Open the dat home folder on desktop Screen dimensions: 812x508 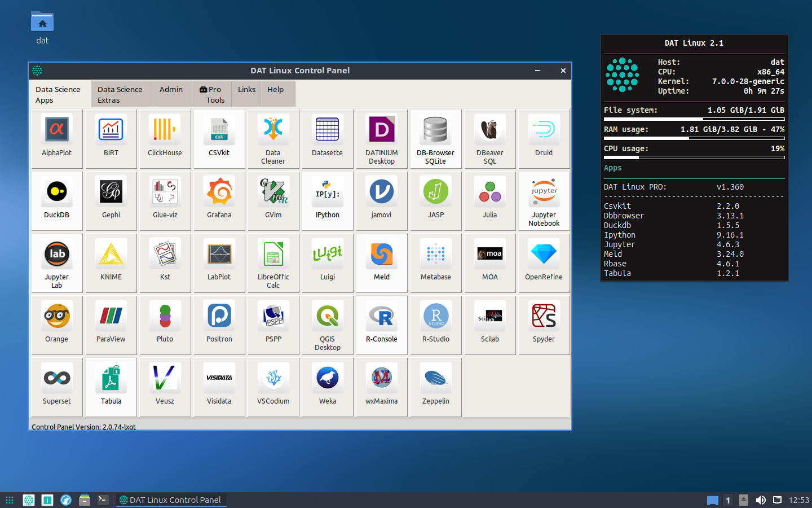(42, 28)
